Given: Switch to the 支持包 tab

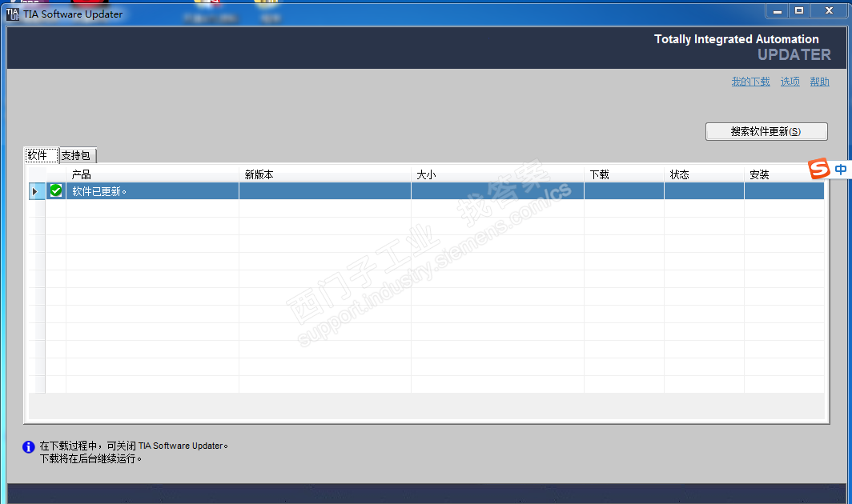Looking at the screenshot, I should point(77,156).
